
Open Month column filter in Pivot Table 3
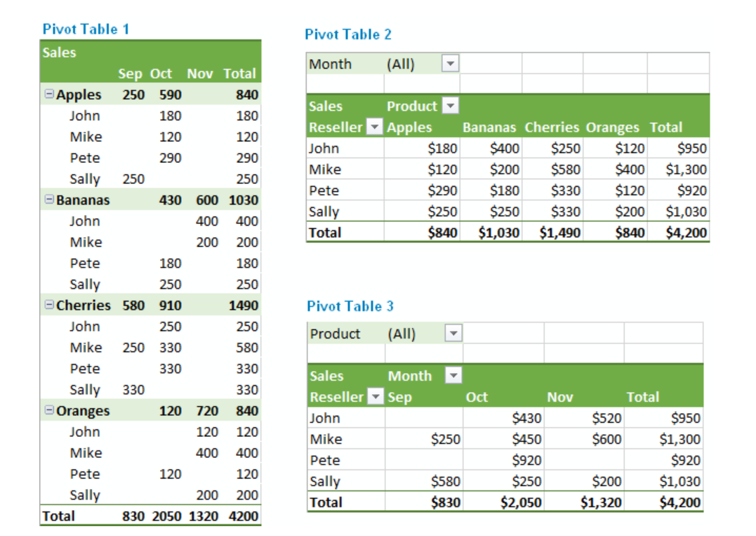tap(454, 376)
